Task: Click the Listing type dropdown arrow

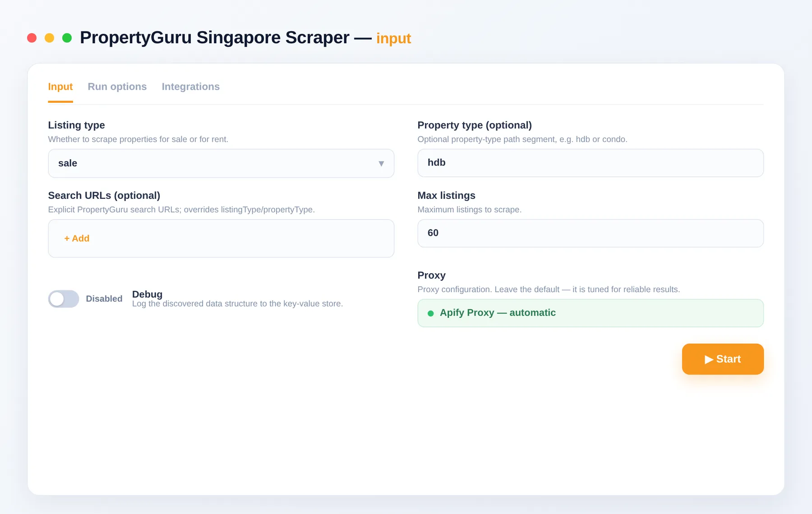Action: [381, 164]
